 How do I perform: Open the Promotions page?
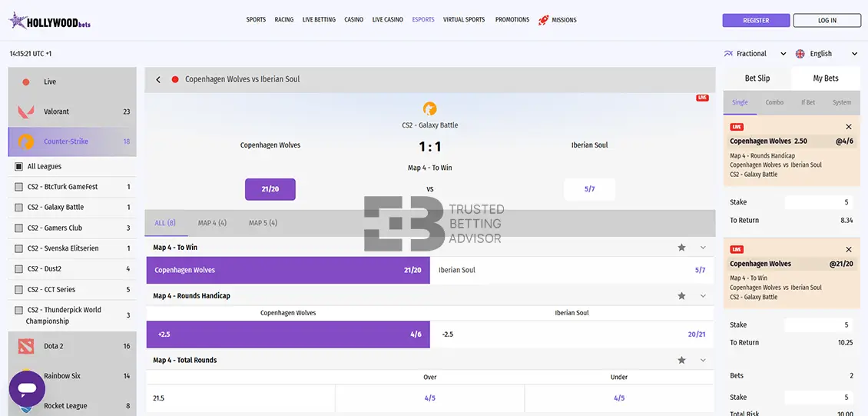pos(512,20)
